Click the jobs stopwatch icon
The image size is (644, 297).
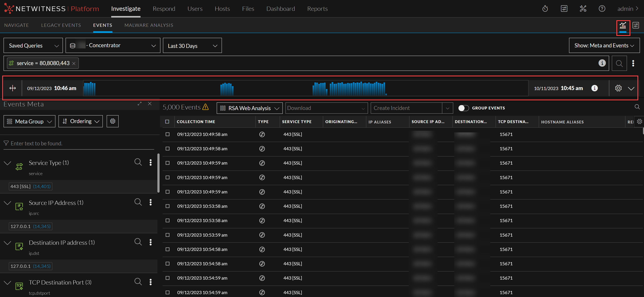(545, 9)
